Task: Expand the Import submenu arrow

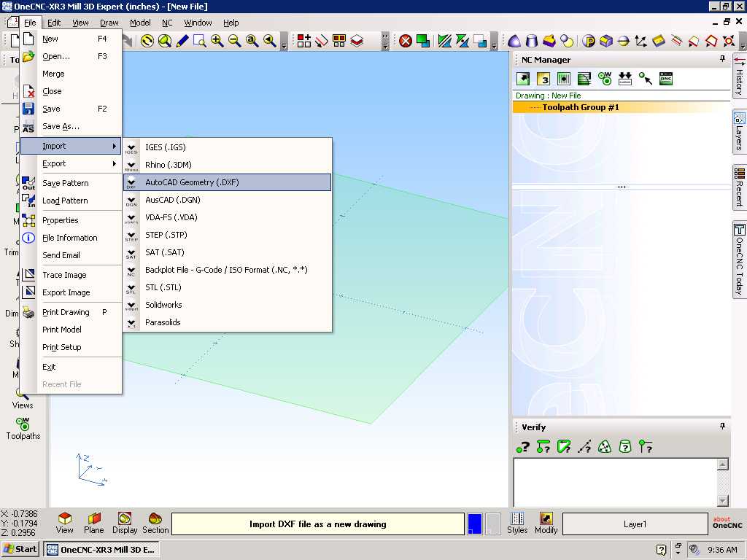Action: coord(115,146)
